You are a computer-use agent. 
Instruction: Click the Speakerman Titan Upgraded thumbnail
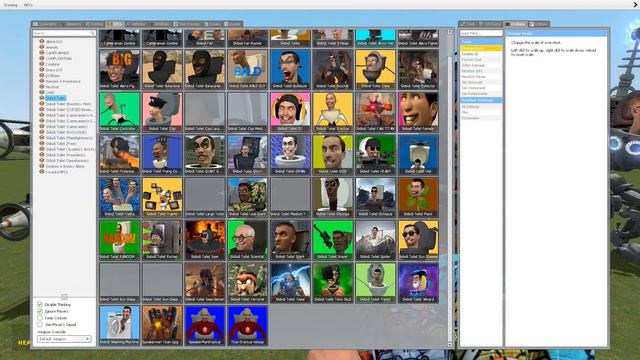[x=162, y=326]
